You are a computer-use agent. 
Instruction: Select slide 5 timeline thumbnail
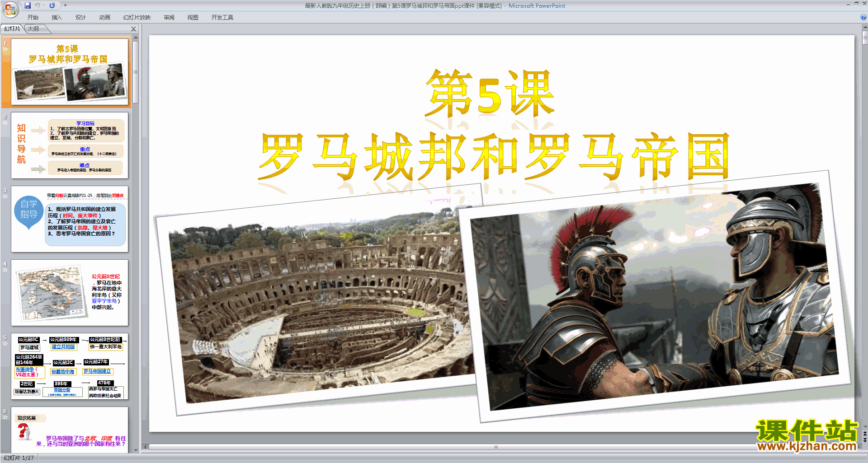[70, 366]
